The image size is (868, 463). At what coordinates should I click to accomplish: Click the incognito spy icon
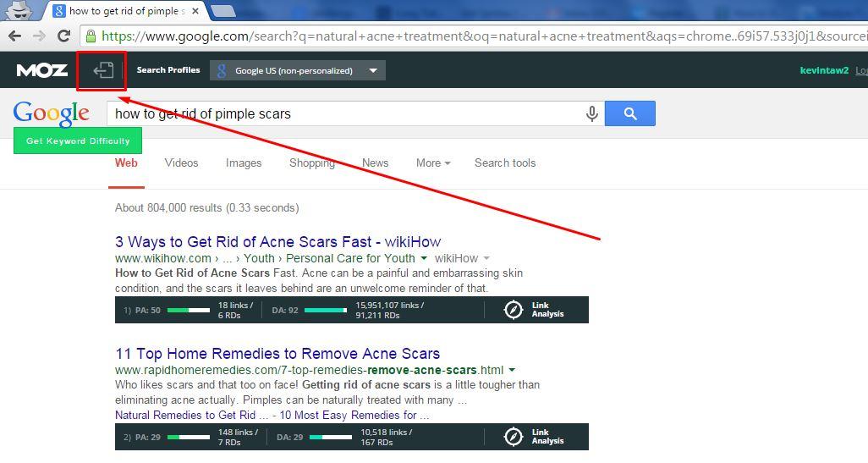coord(19,10)
